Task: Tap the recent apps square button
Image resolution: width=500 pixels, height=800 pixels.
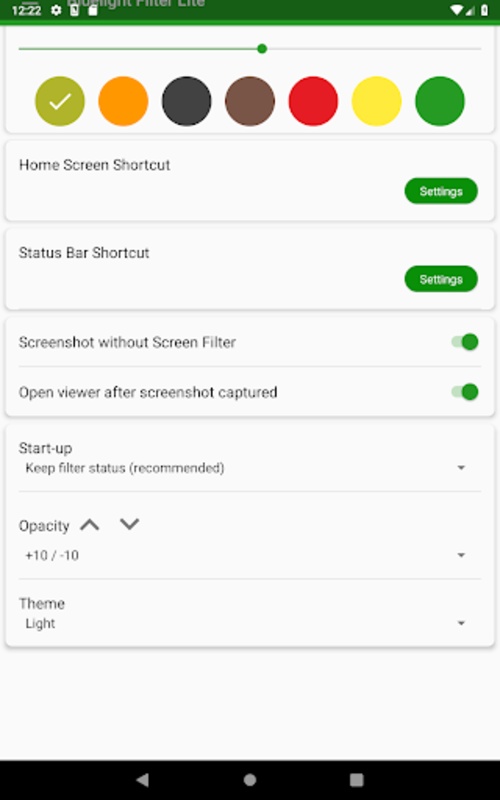Action: click(357, 780)
